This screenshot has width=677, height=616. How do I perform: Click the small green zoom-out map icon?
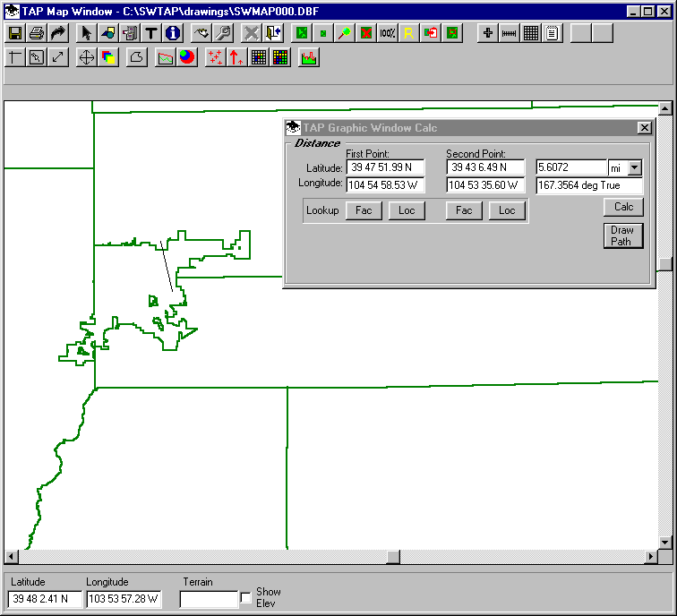[323, 33]
